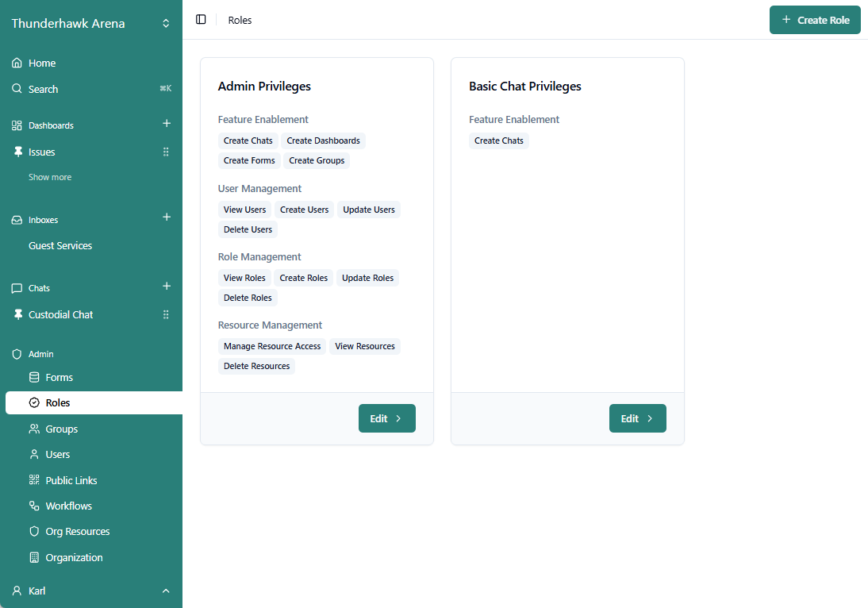Click the Home icon in sidebar
868x608 pixels.
click(17, 63)
